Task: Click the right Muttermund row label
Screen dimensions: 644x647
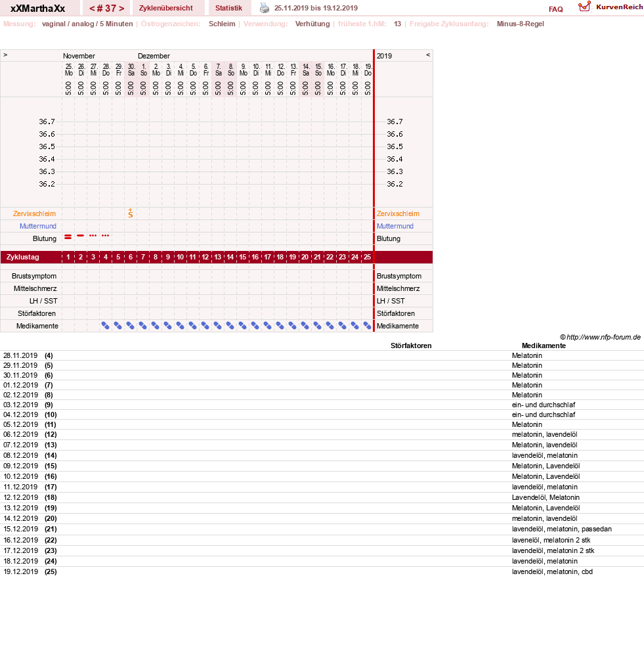Action: (395, 226)
